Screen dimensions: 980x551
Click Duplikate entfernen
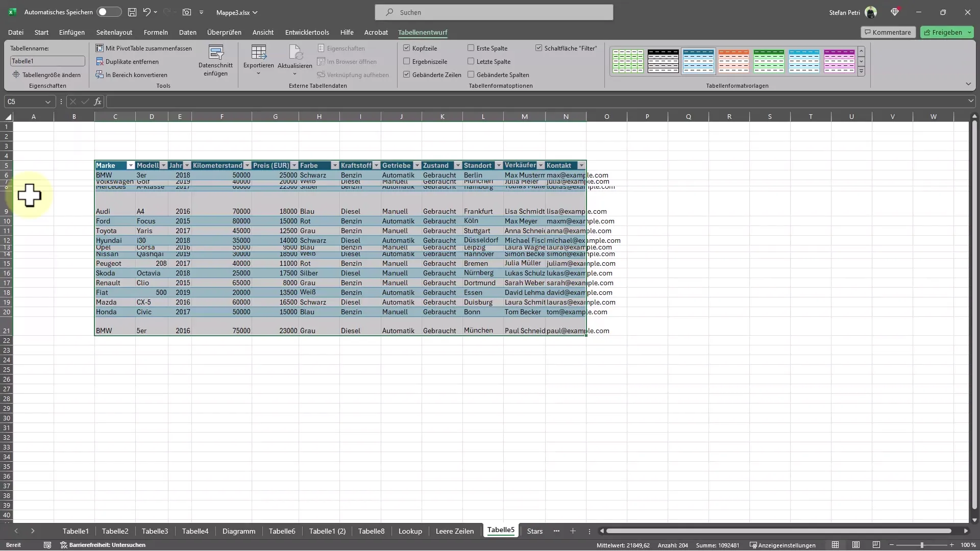coord(127,62)
